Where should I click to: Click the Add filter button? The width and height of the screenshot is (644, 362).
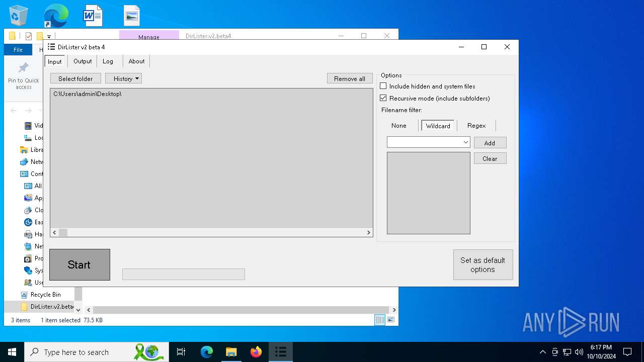point(490,143)
